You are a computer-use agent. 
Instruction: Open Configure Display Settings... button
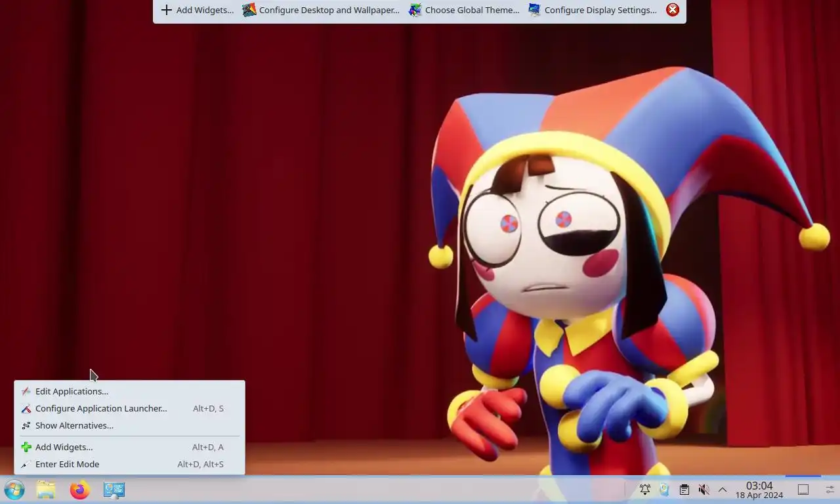(593, 10)
